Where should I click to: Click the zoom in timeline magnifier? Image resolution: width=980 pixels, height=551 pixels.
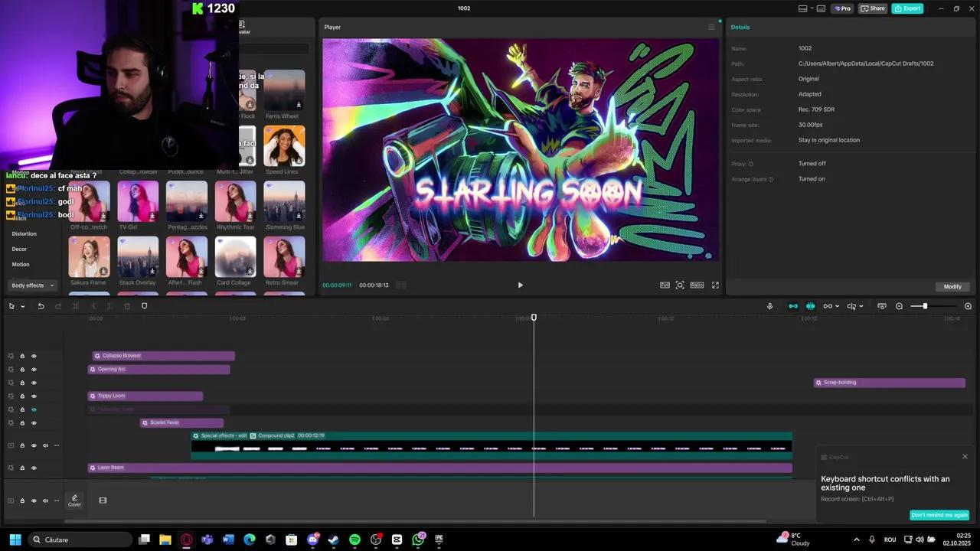[x=968, y=306]
